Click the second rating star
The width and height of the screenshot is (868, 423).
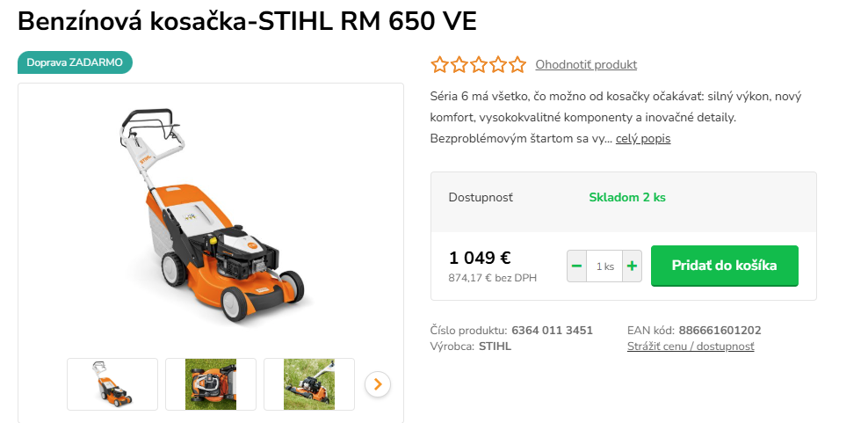tap(459, 65)
